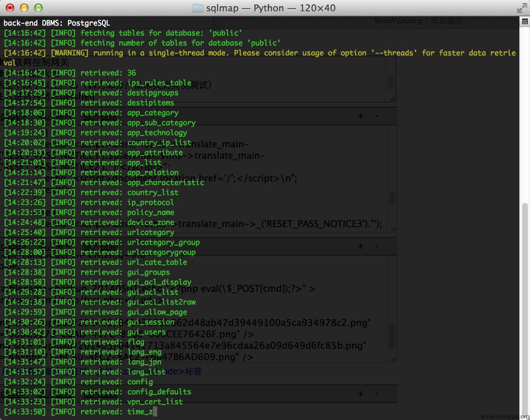
Task: Click the green zoom window button
Action: 38,8
